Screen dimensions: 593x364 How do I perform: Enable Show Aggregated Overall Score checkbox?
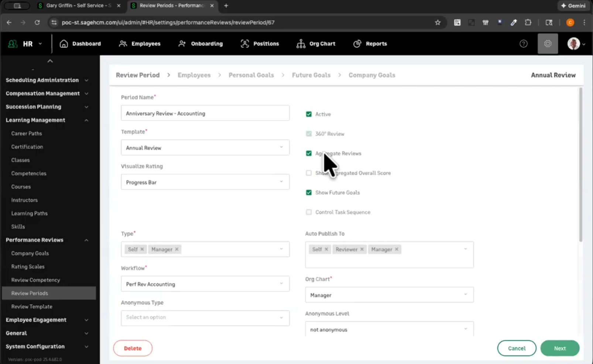click(x=309, y=173)
